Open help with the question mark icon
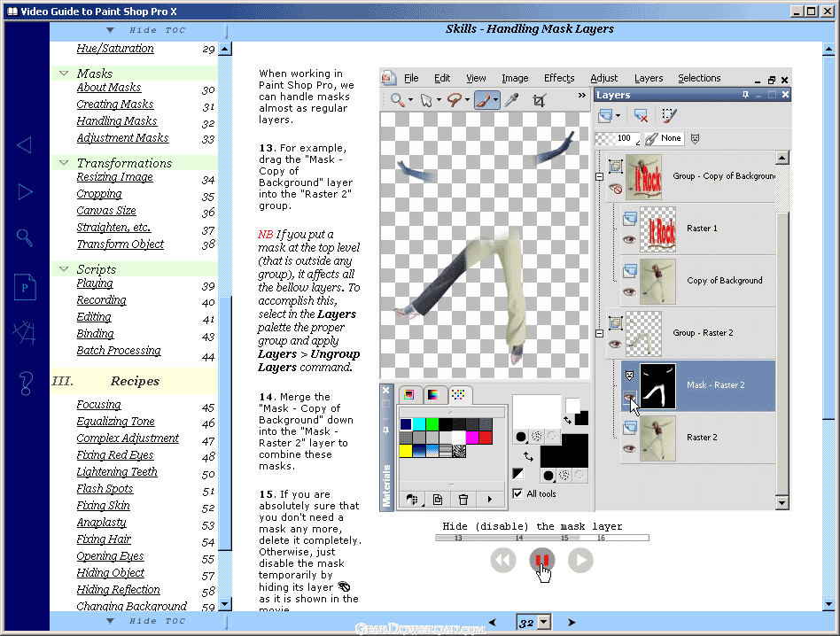Viewport: 840px width, 636px height. 25,383
